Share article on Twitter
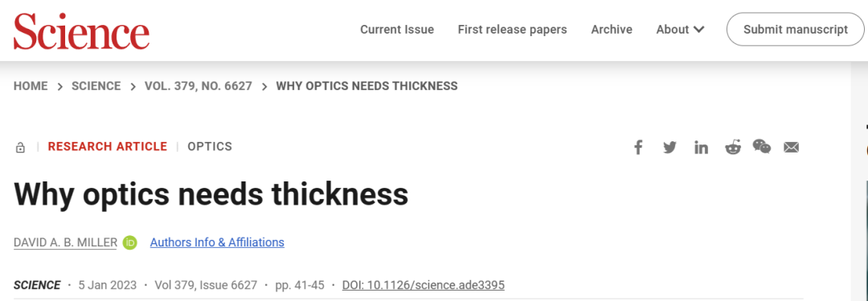Image resolution: width=868 pixels, height=301 pixels. coord(669,147)
